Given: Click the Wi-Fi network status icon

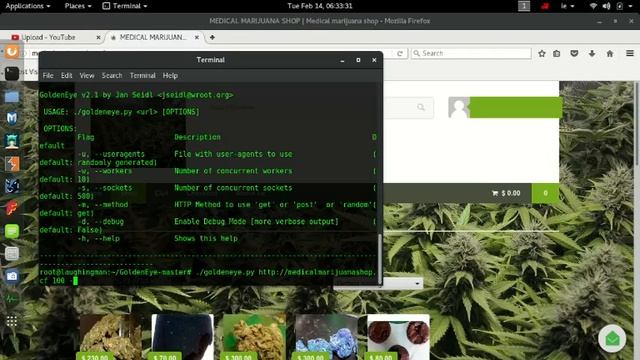Looking at the screenshot, I should [x=593, y=6].
